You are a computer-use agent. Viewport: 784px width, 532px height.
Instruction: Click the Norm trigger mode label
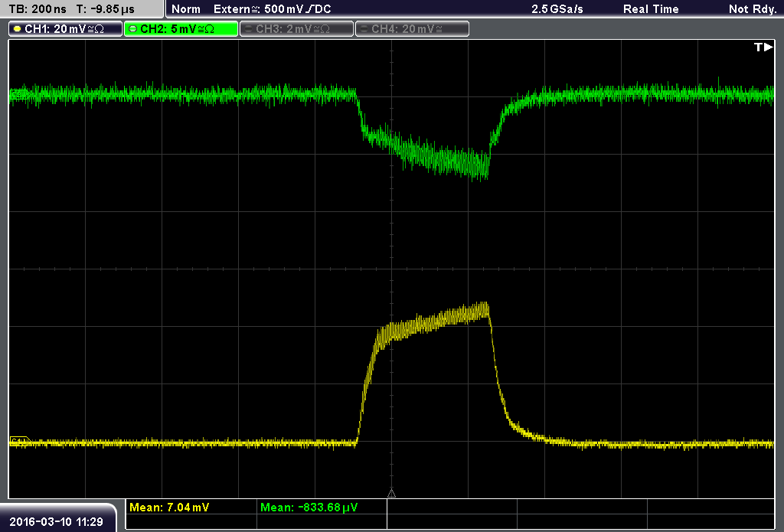[185, 9]
